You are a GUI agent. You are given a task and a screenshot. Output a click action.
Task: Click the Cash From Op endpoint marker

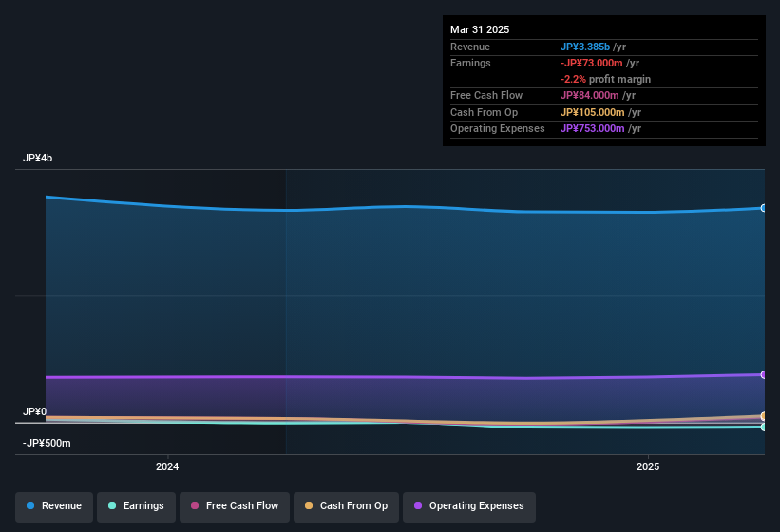[x=764, y=416]
